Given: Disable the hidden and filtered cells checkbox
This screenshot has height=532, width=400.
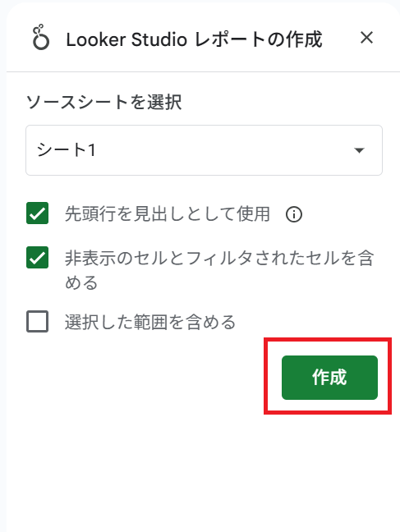Looking at the screenshot, I should [37, 258].
